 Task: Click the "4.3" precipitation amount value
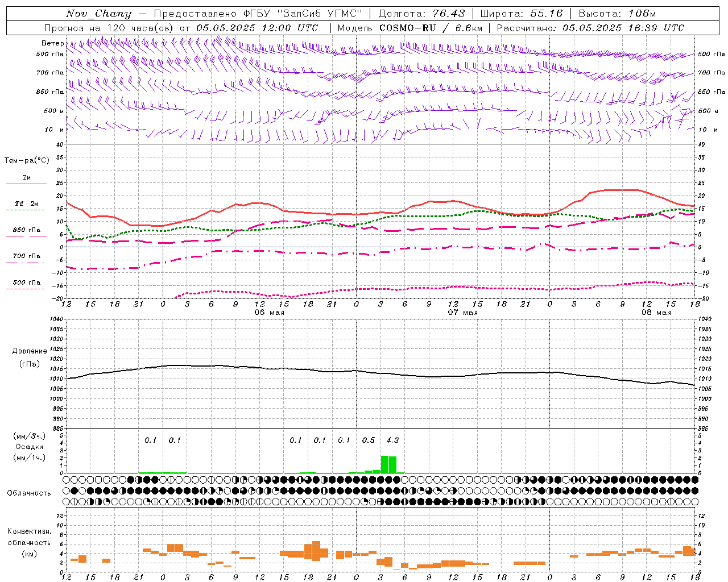(x=392, y=440)
